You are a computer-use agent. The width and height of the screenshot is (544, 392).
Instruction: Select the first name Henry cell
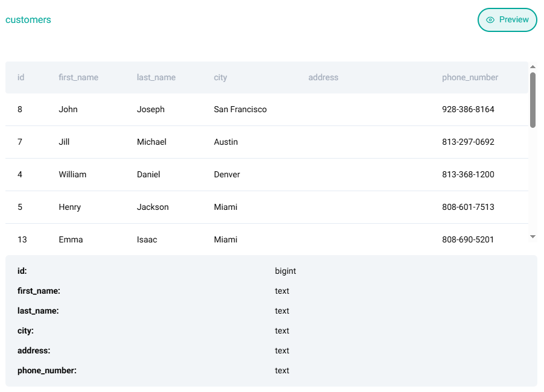pyautogui.click(x=69, y=207)
